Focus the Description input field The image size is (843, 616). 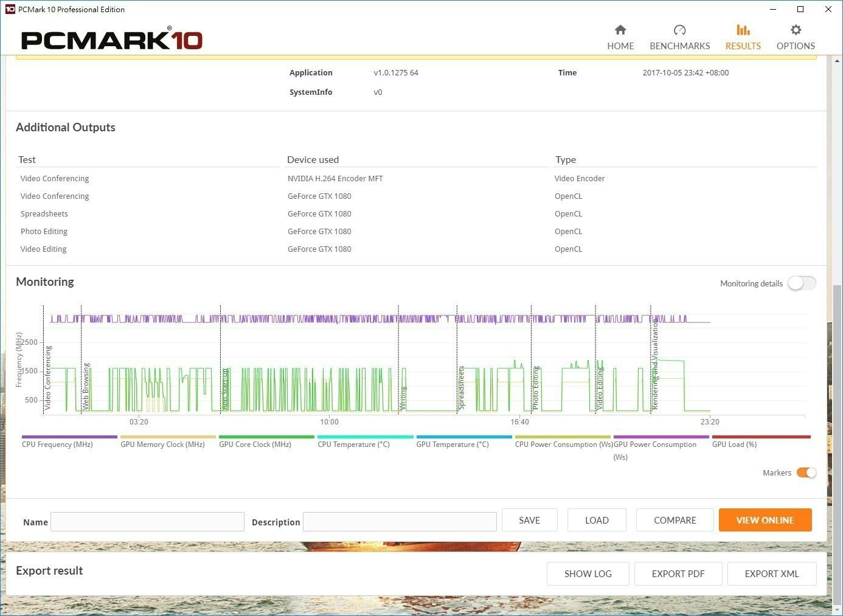pyautogui.click(x=400, y=522)
